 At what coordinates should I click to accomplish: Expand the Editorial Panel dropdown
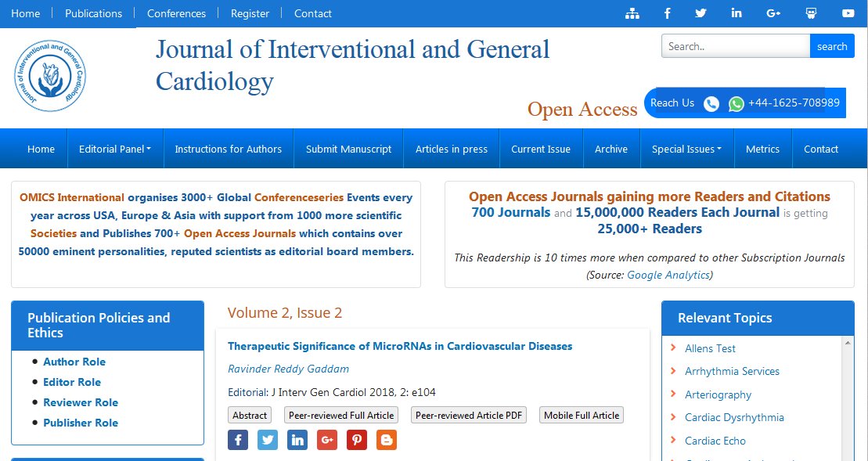115,149
